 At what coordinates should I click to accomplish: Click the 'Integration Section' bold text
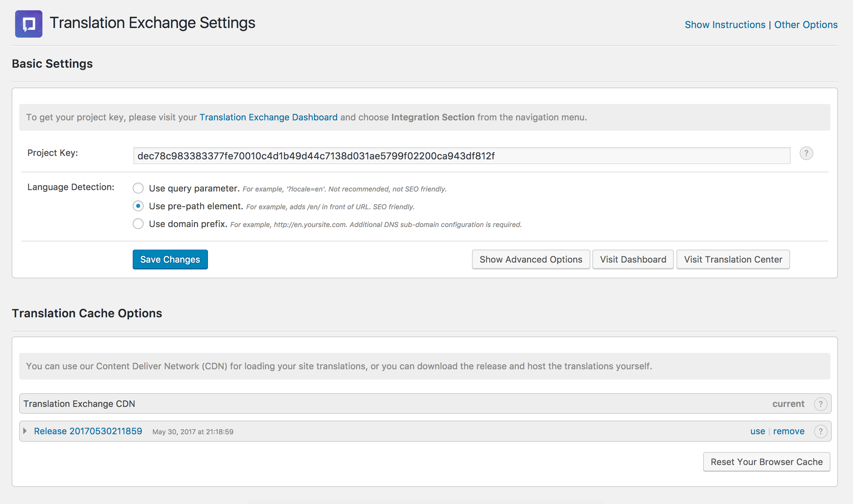coord(433,117)
